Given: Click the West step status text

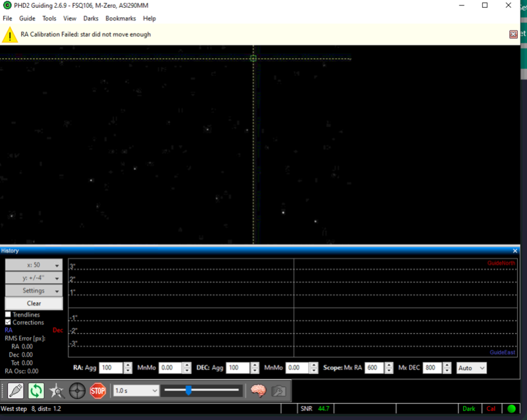Looking at the screenshot, I should click(x=31, y=409).
